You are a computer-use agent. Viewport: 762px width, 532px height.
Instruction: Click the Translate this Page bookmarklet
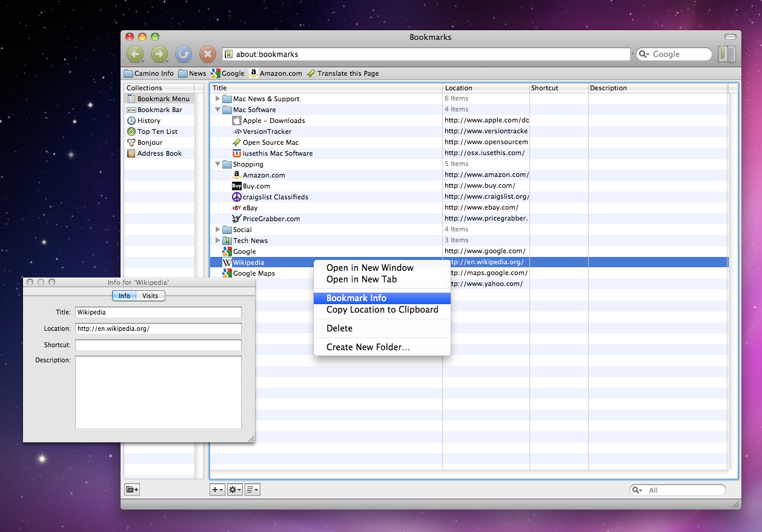pos(343,73)
